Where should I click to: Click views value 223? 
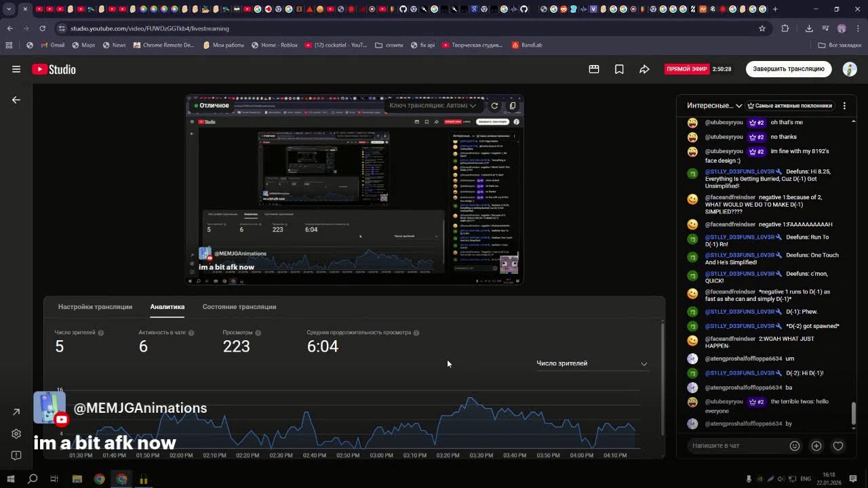(237, 347)
